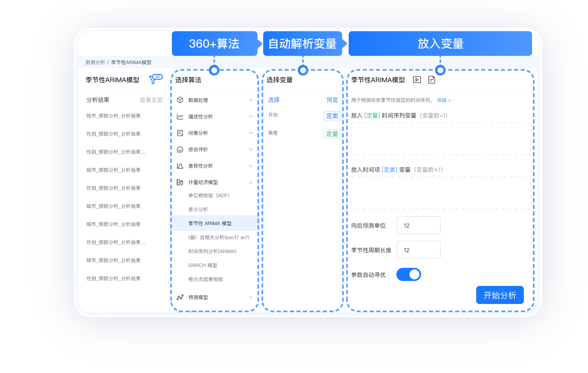The width and height of the screenshot is (588, 373).
Task: Click the play video icon beside 季节性ARIMA模型
Action: [417, 80]
